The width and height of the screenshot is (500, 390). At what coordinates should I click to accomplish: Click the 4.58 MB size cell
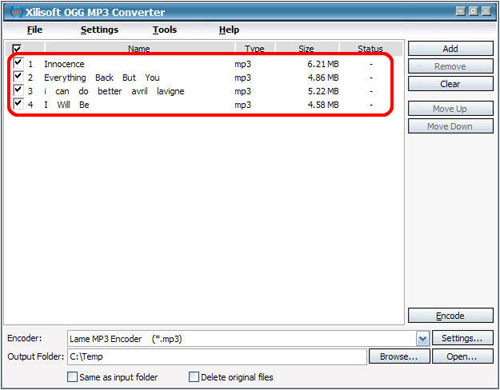pos(323,105)
